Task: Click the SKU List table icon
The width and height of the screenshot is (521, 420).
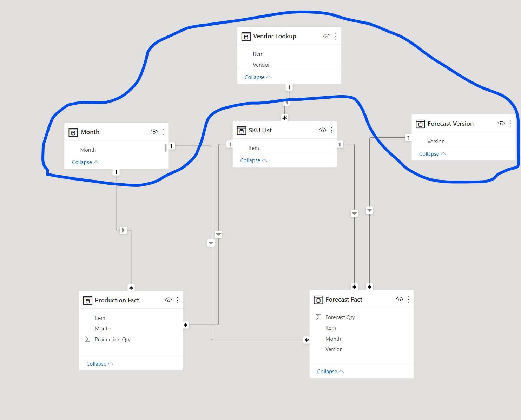Action: pyautogui.click(x=242, y=130)
